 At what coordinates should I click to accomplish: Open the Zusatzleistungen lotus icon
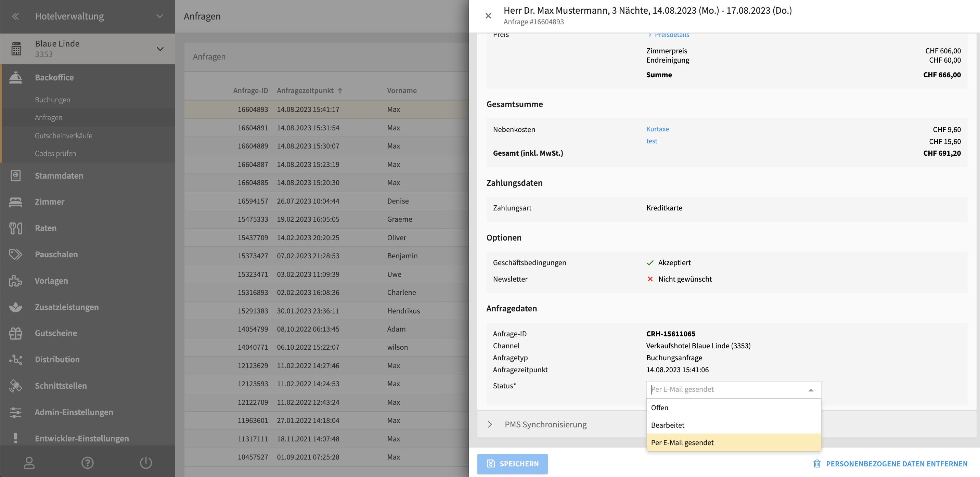coord(16,307)
